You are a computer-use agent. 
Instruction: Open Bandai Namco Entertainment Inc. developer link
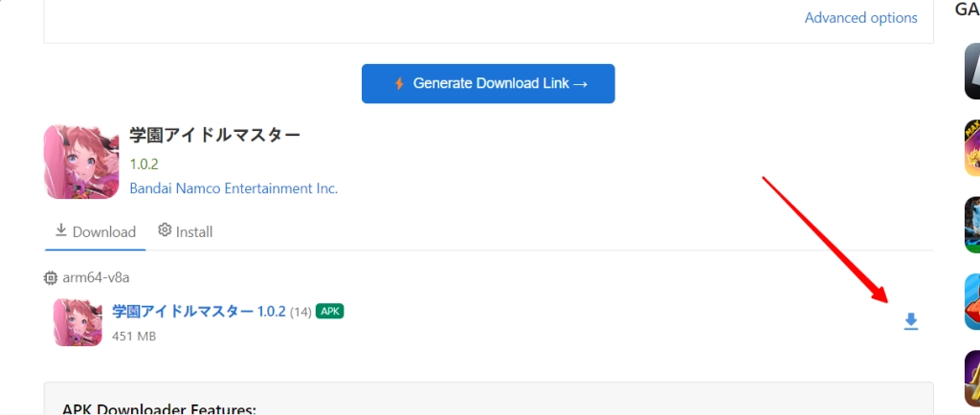(234, 188)
